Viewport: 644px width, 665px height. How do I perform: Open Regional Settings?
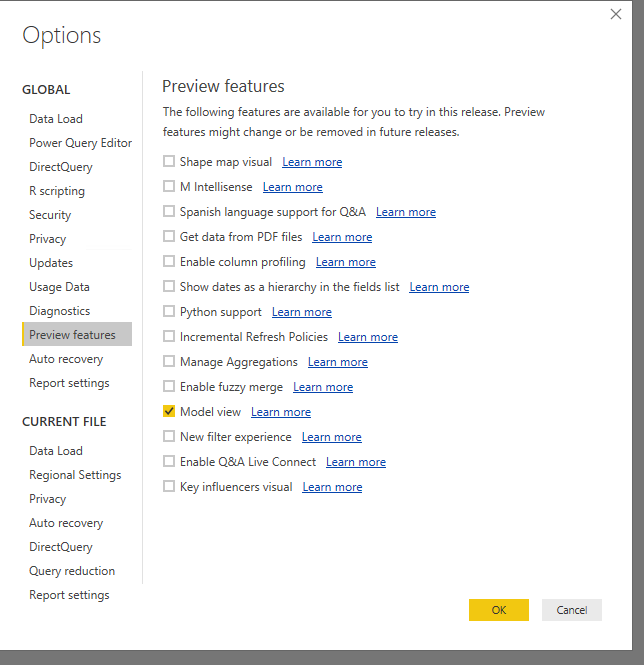(75, 475)
